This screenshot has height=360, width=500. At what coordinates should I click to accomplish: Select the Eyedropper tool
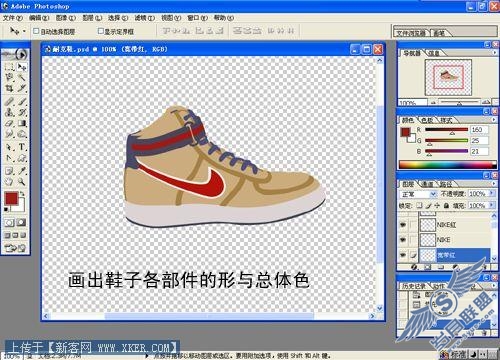point(22,171)
